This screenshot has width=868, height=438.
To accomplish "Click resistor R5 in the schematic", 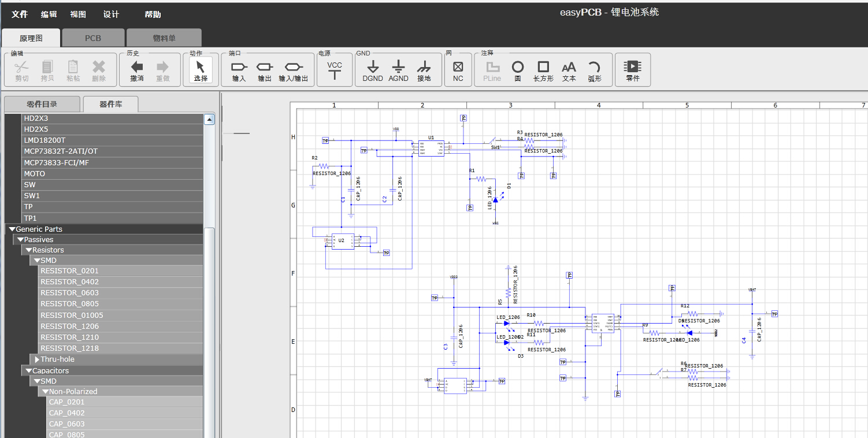I will (508, 292).
